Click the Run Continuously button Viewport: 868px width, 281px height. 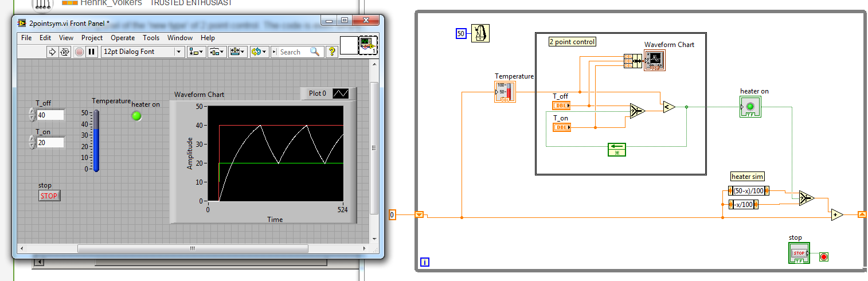pos(64,52)
